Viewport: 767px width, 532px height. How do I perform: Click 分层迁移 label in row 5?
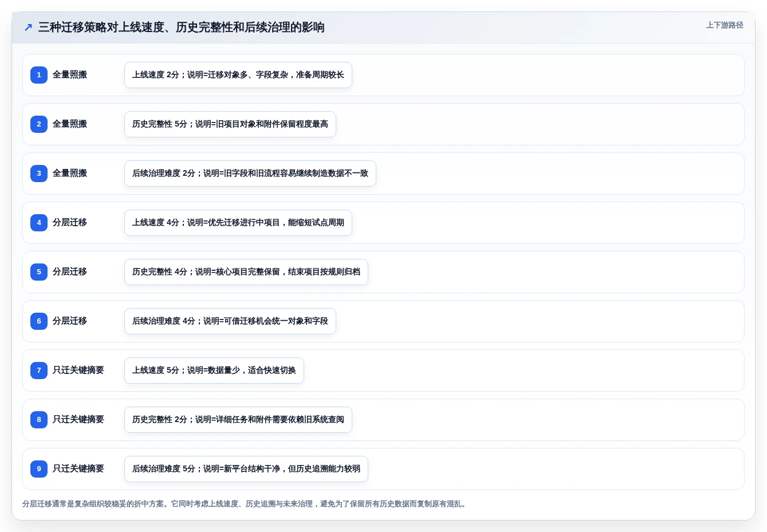pyautogui.click(x=70, y=272)
